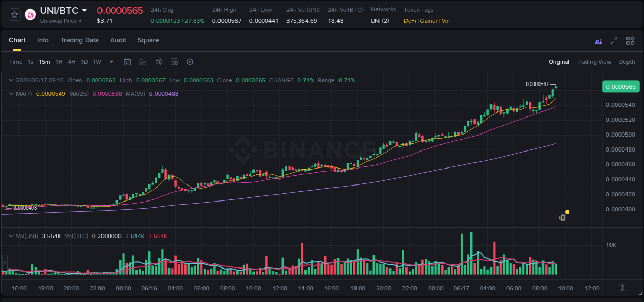The width and height of the screenshot is (644, 302).
Task: Select the 1D interval
Action: click(x=84, y=62)
